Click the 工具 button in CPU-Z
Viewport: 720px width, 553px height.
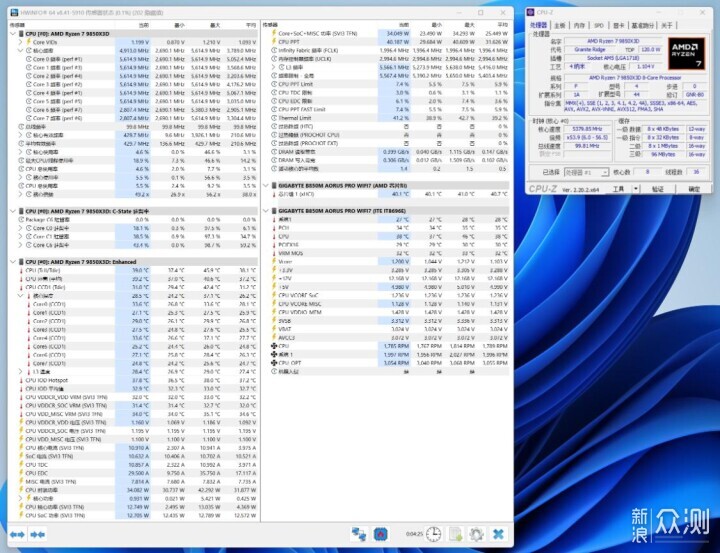(x=618, y=189)
